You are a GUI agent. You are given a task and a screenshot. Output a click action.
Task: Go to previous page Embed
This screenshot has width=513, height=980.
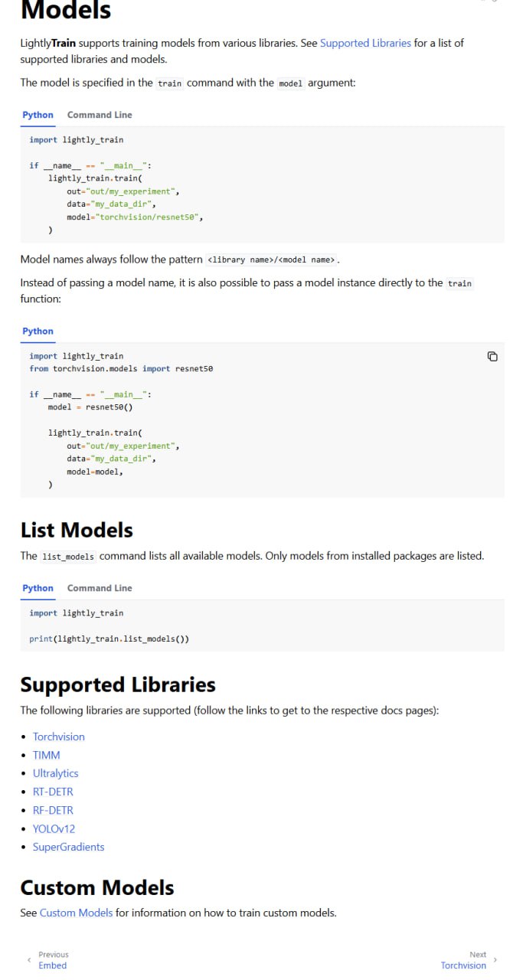(x=53, y=960)
